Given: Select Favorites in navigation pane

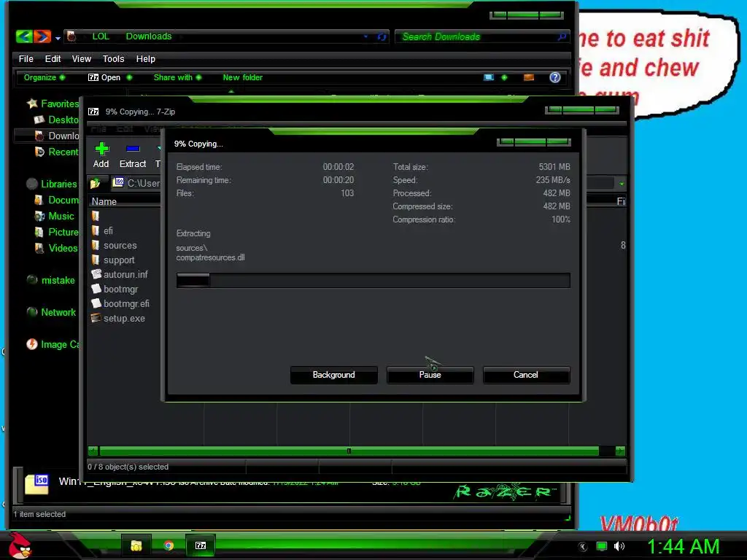Looking at the screenshot, I should click(53, 104).
